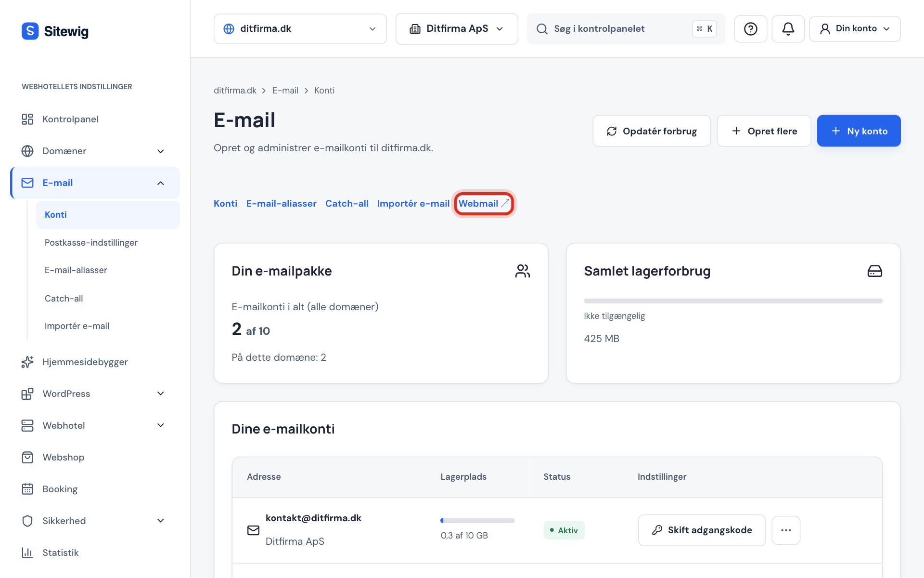924x578 pixels.
Task: Create a new account with Ny konto
Action: point(859,131)
